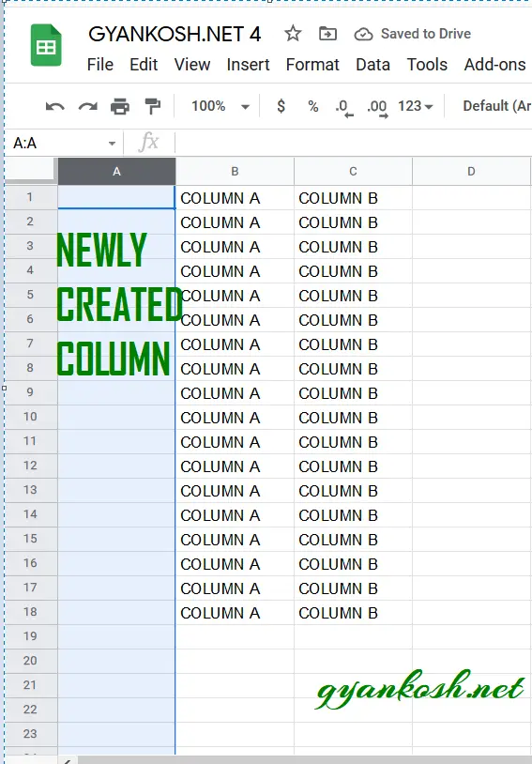The image size is (532, 764).
Task: Open the Data menu
Action: [372, 65]
